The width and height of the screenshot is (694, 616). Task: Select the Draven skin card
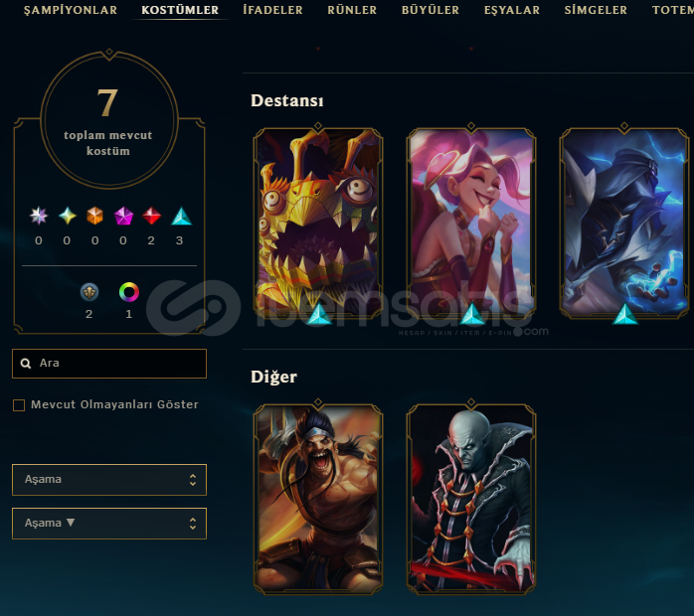318,499
